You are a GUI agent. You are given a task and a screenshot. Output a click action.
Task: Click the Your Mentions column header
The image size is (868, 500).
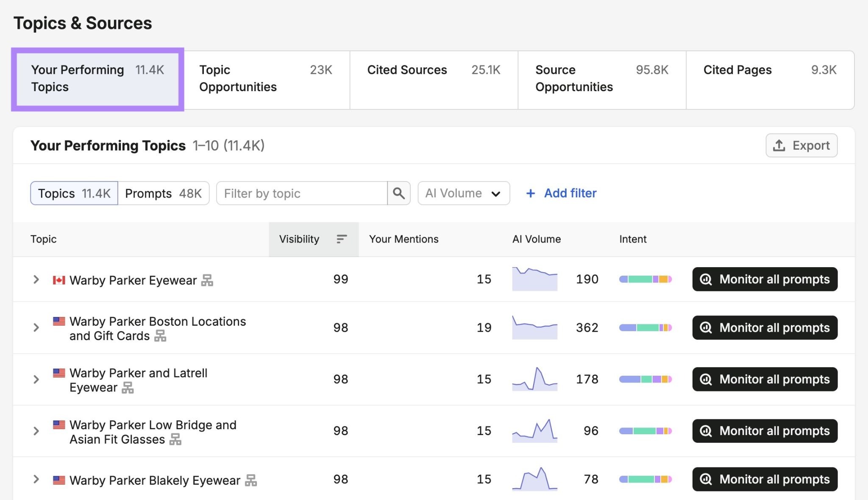[x=403, y=239]
